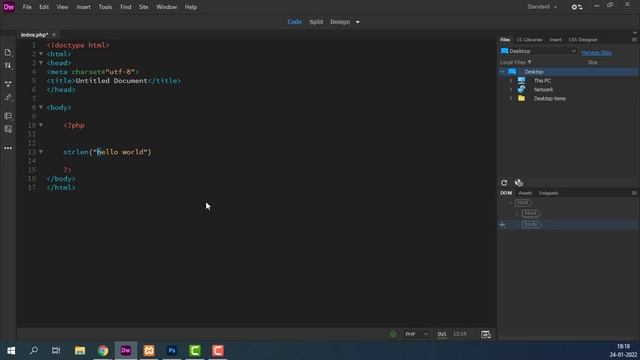Close the index.php document tab
The height and width of the screenshot is (360, 640).
tap(54, 35)
